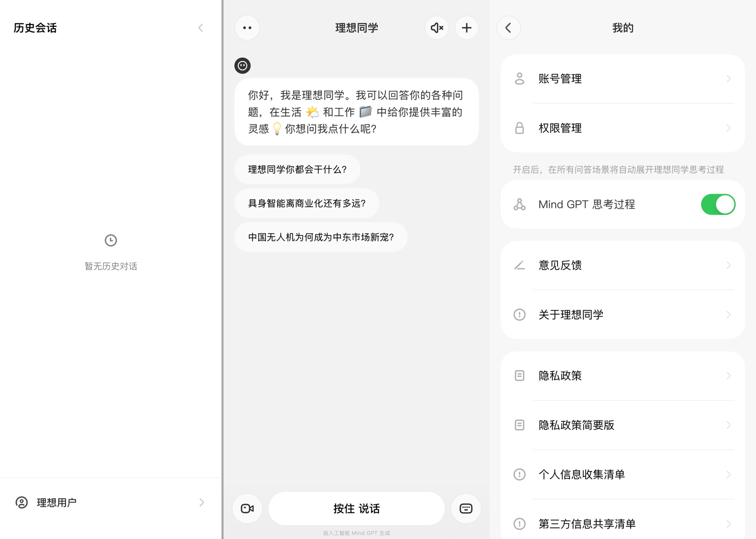
Task: Click the 理想同学 assistant avatar
Action: click(x=242, y=65)
